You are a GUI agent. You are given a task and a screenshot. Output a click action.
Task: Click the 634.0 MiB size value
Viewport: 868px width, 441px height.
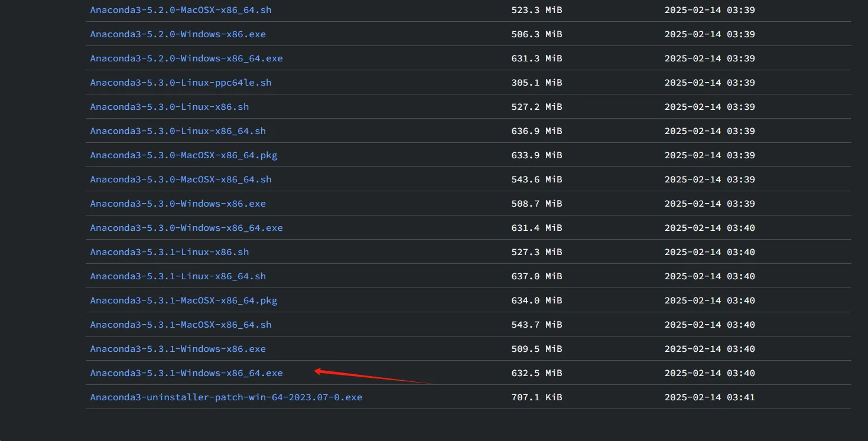click(x=537, y=300)
